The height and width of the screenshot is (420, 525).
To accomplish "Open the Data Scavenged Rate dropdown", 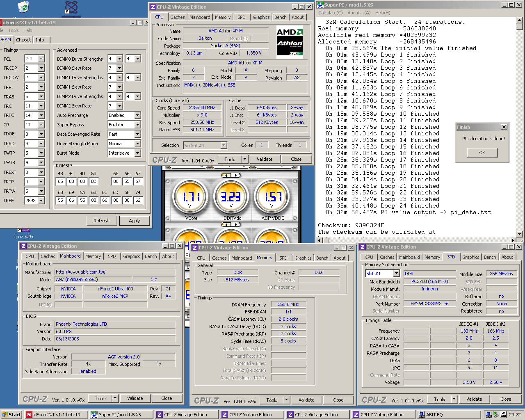I will (137, 135).
